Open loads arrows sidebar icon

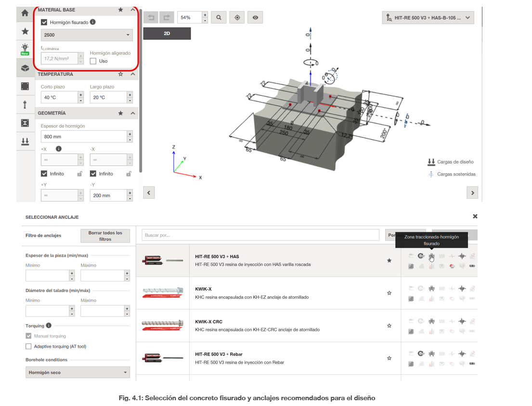tap(25, 141)
